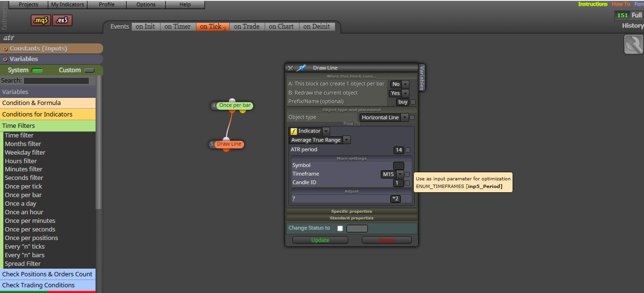Open the Condition & Formula category
The width and height of the screenshot is (644, 293).
(48, 103)
